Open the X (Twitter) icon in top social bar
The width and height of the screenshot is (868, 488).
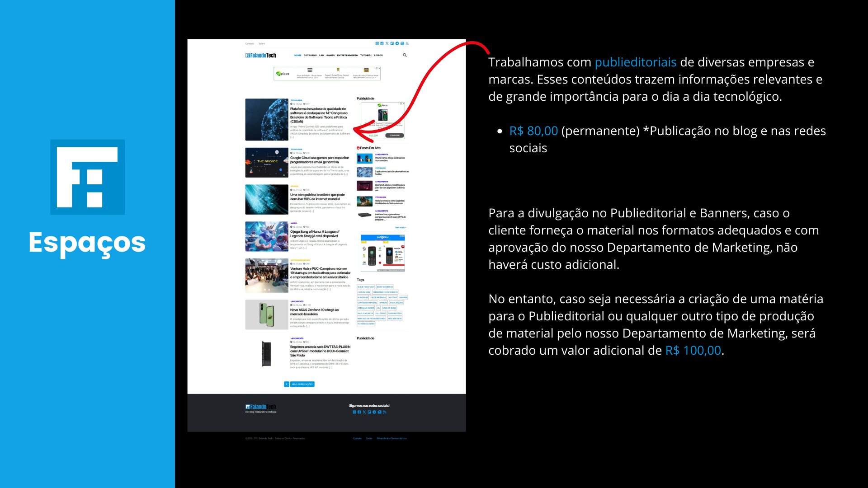387,43
